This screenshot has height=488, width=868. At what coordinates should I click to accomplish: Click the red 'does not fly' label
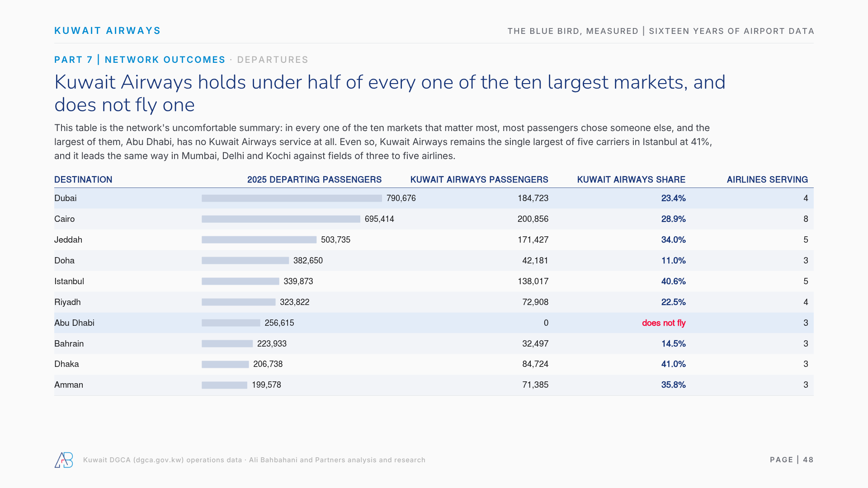click(664, 323)
